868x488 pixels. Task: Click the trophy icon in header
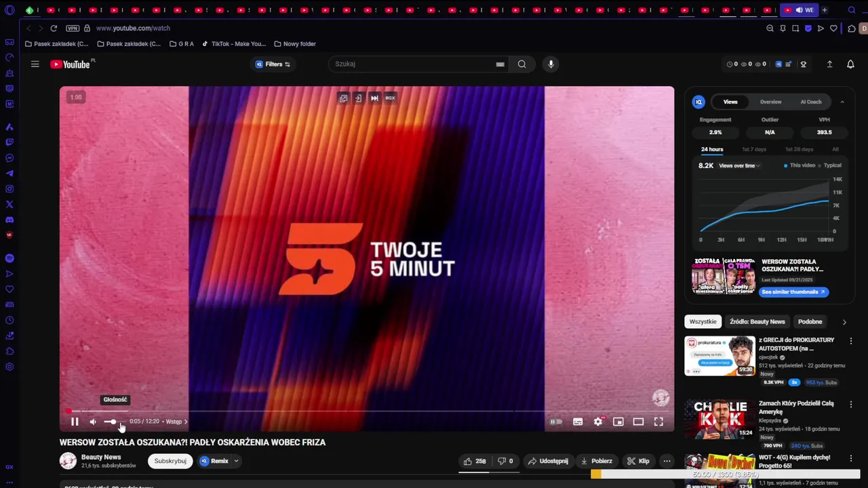[804, 64]
